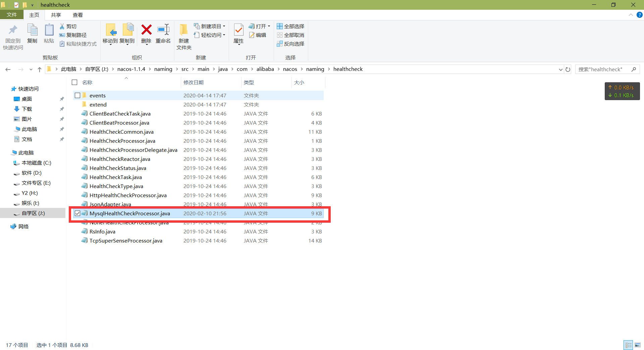Switch to details view layout

(x=628, y=345)
